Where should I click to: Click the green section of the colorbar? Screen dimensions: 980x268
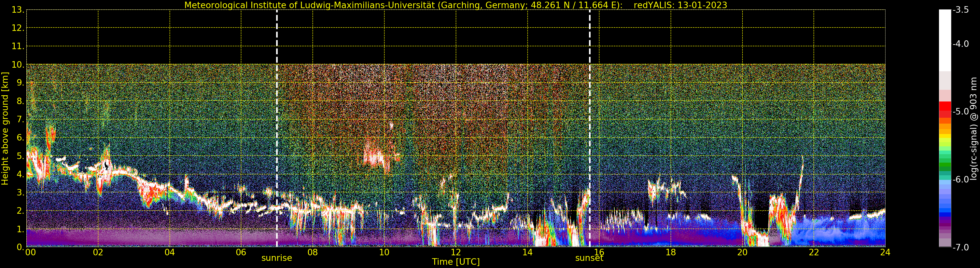coord(945,163)
